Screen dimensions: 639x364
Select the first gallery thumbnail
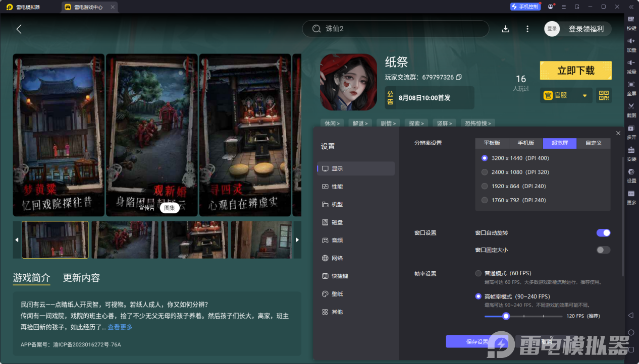coord(55,240)
